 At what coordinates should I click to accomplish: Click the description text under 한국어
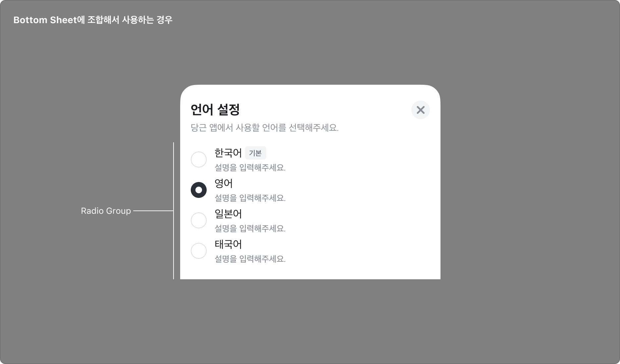pyautogui.click(x=250, y=168)
